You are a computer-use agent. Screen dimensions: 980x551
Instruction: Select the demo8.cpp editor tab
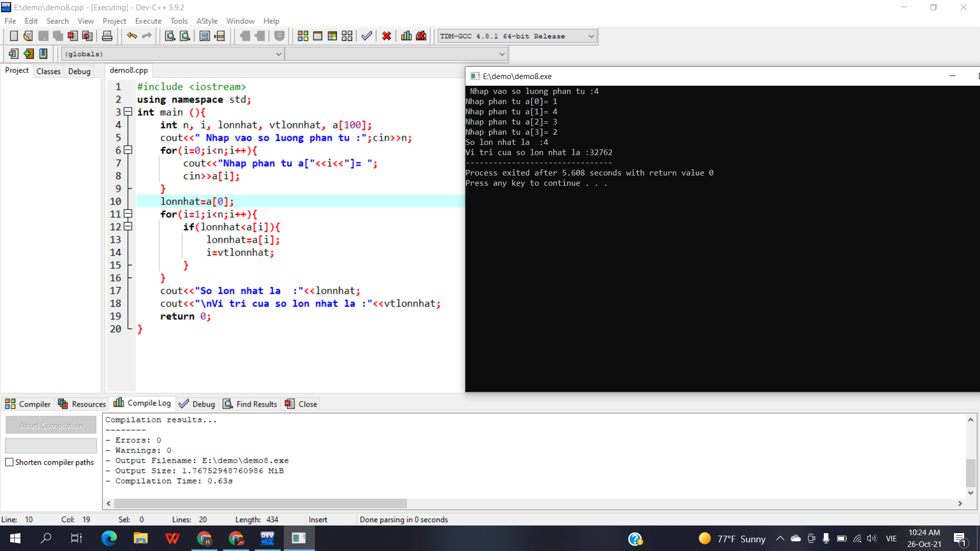tap(129, 70)
